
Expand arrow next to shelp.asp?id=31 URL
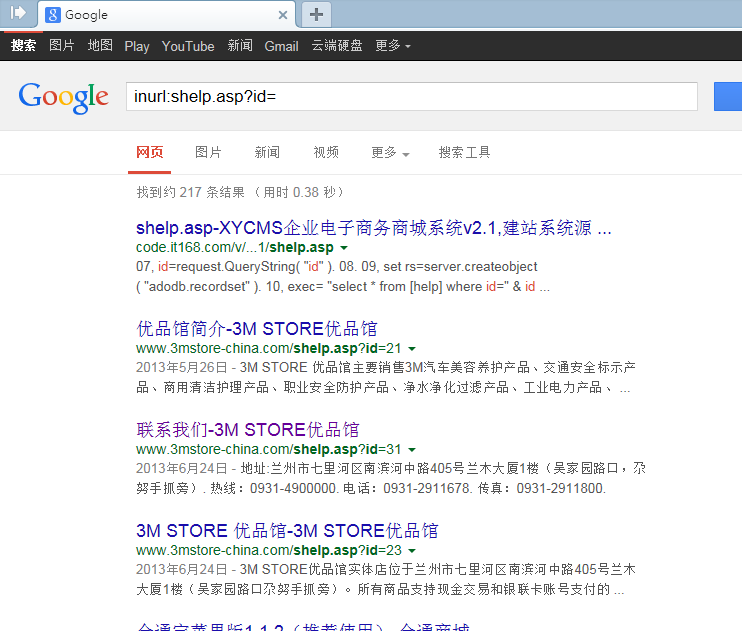point(412,450)
